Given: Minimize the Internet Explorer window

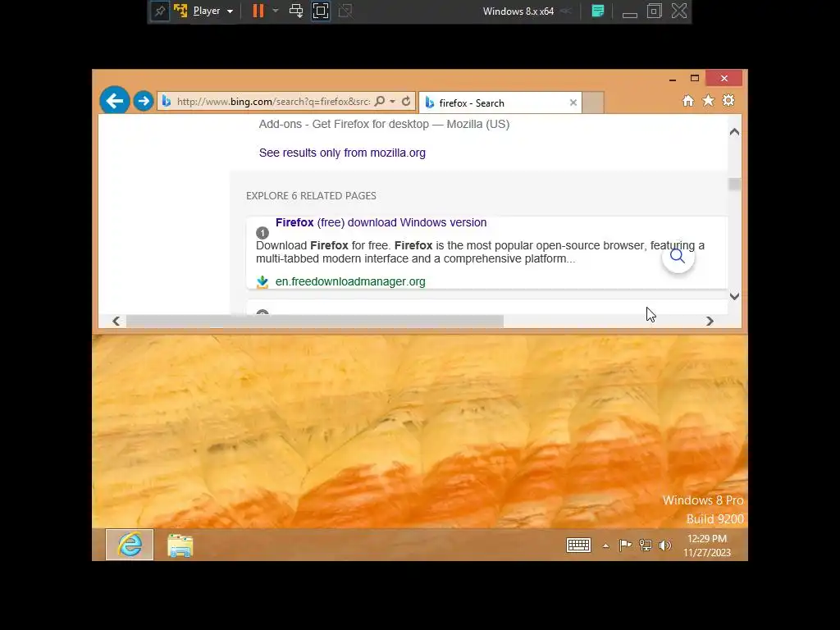Looking at the screenshot, I should pos(673,79).
